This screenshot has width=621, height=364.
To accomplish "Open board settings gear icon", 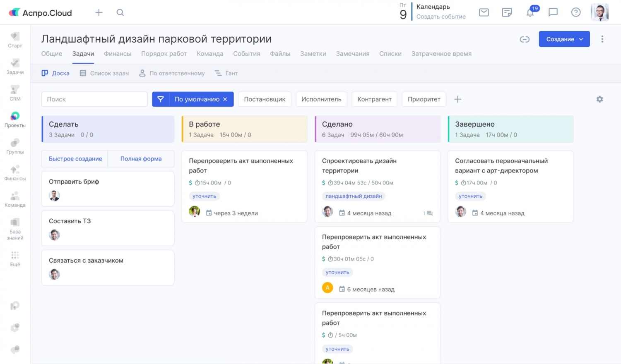I will pyautogui.click(x=599, y=99).
